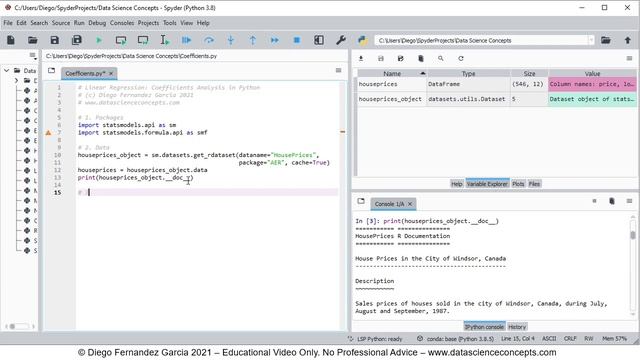Click the CRLF line ending indicator
Screen dimensions: 640x360
570,339
